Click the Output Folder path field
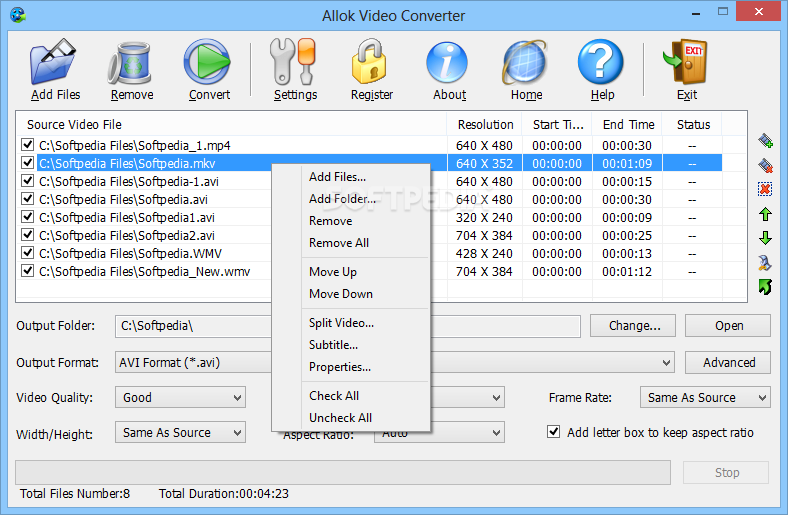Screen dimensions: 788x515 (x=348, y=326)
